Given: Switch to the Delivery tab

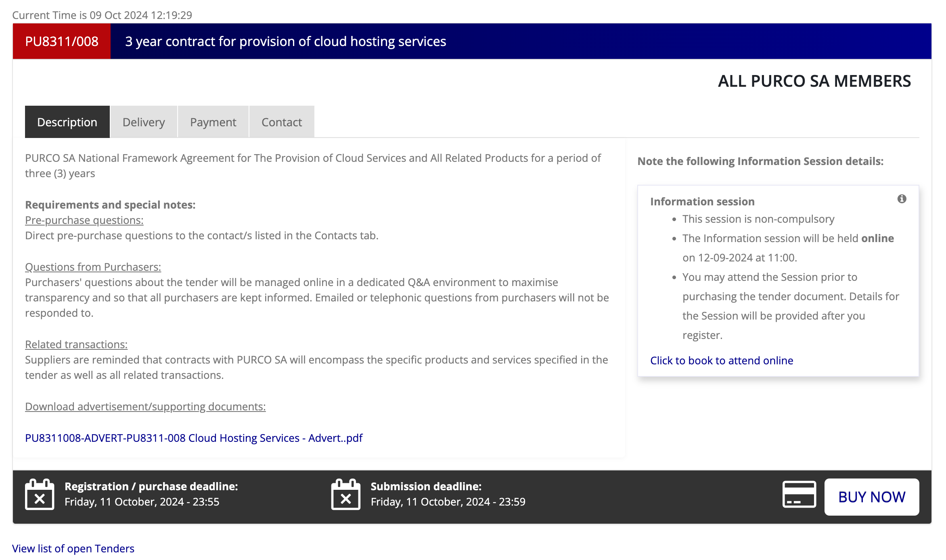Looking at the screenshot, I should 143,121.
